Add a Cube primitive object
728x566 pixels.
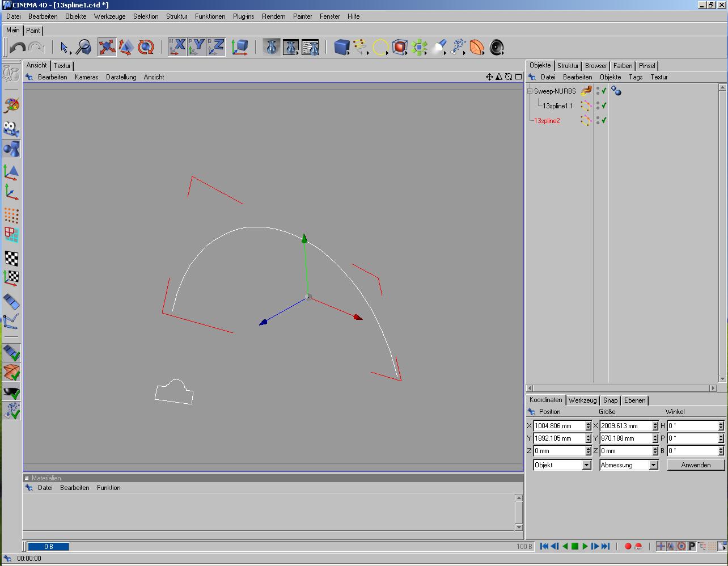341,47
